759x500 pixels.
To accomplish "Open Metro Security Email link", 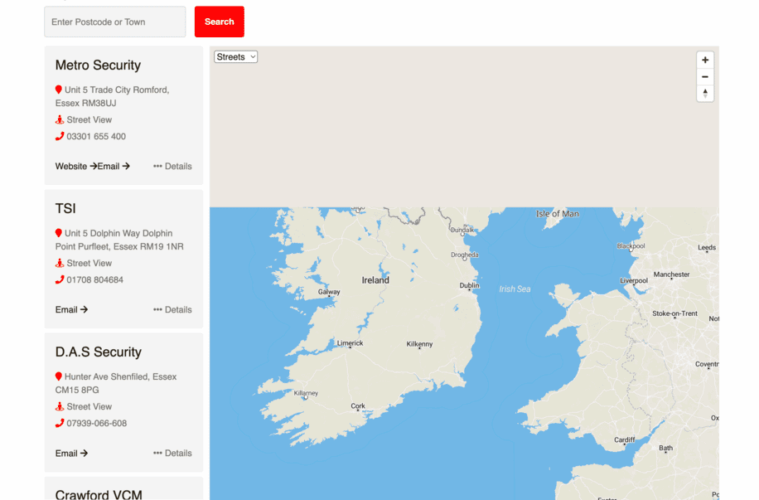I will (x=114, y=166).
